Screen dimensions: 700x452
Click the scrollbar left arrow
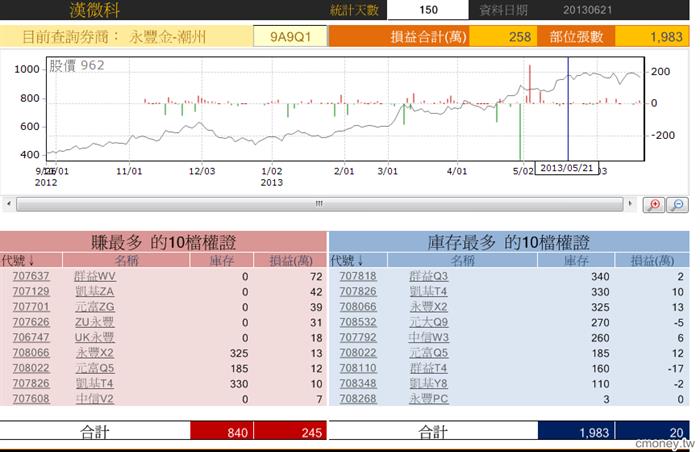8,204
